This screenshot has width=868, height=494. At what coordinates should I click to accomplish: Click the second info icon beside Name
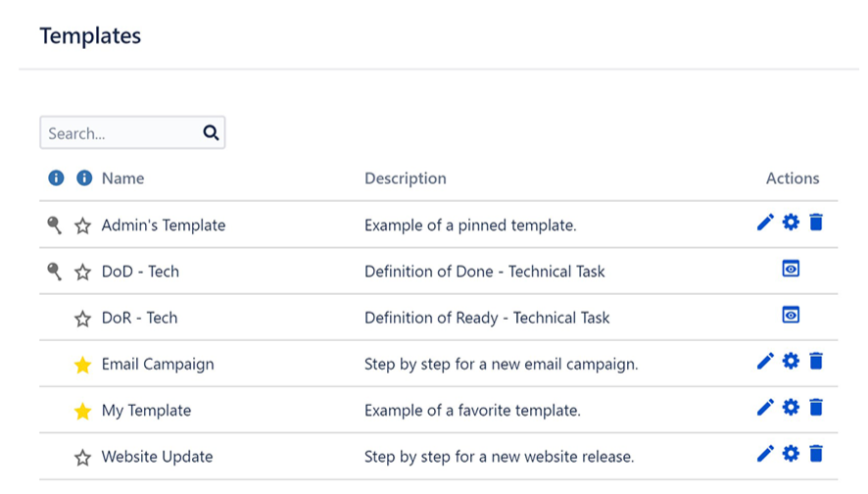point(84,178)
